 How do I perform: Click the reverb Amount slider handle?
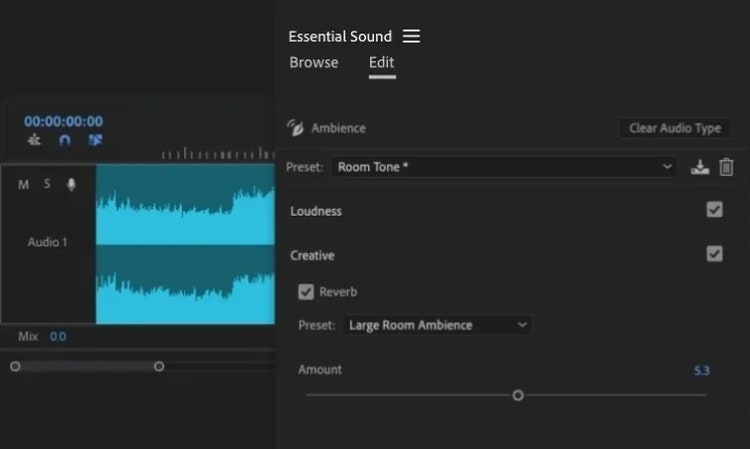pyautogui.click(x=518, y=395)
